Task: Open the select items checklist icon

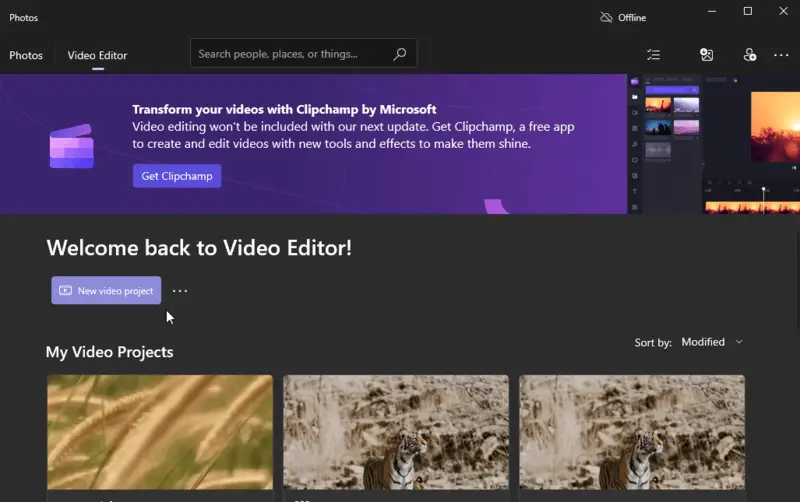Action: [654, 55]
